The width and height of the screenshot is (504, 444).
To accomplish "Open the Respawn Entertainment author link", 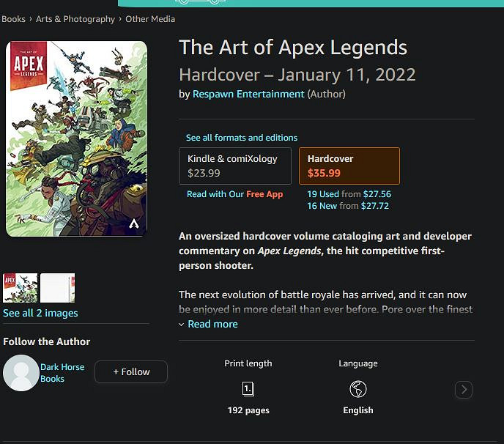I will tap(248, 94).
